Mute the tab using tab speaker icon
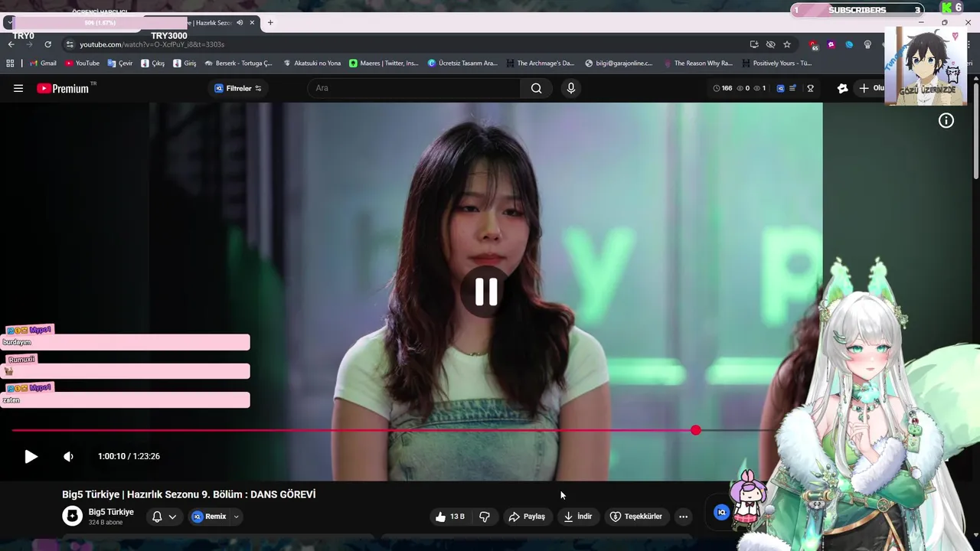This screenshot has width=980, height=551. click(x=240, y=22)
